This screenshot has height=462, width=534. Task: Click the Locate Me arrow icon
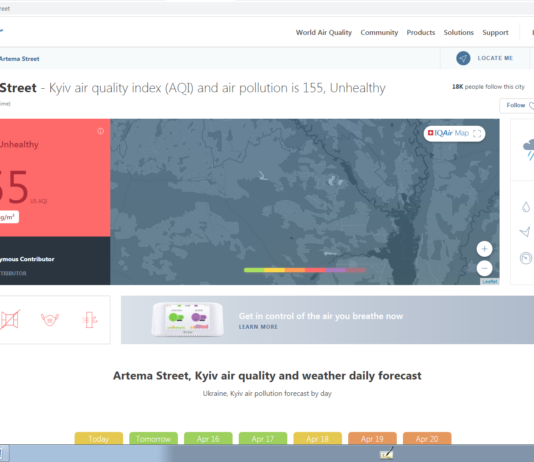pyautogui.click(x=463, y=58)
